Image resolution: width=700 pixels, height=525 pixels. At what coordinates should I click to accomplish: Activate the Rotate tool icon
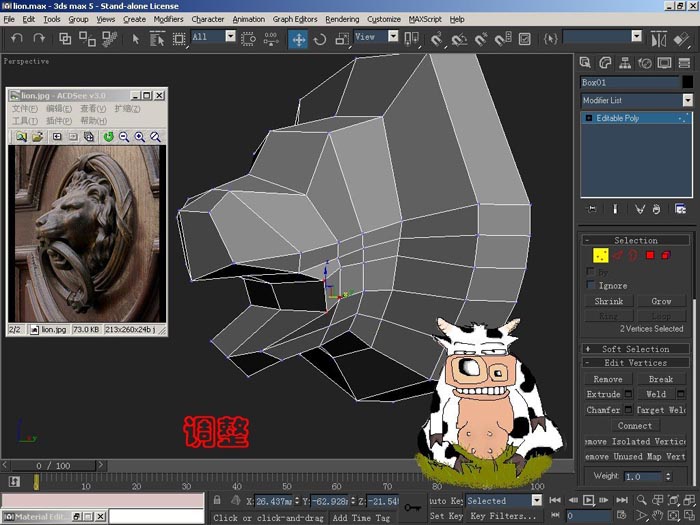point(320,39)
